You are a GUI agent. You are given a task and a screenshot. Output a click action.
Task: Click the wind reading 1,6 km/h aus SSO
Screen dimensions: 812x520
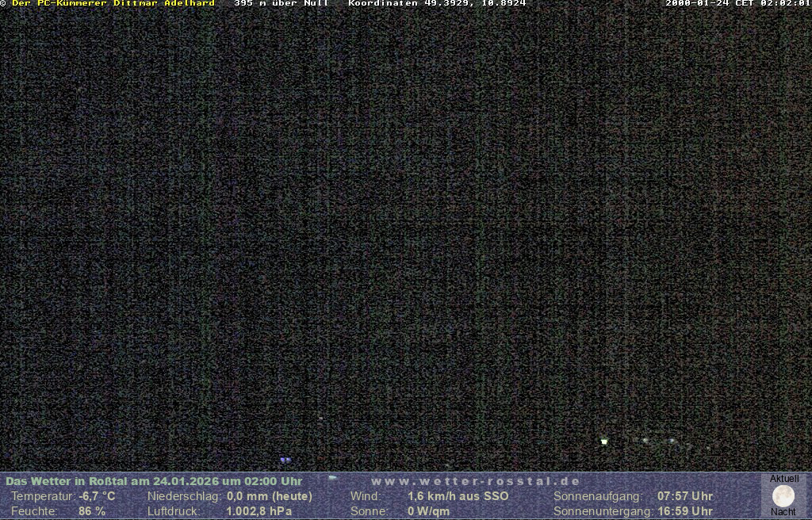pyautogui.click(x=458, y=496)
